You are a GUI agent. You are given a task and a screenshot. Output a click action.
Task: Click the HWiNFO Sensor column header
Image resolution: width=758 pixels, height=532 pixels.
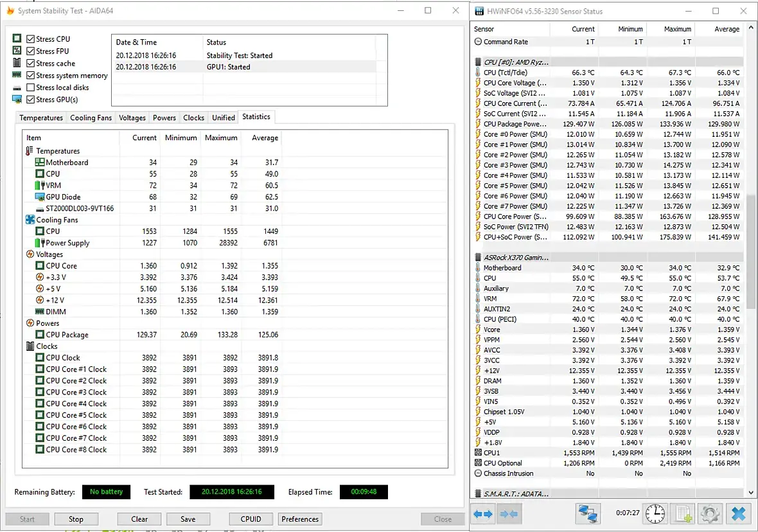511,29
